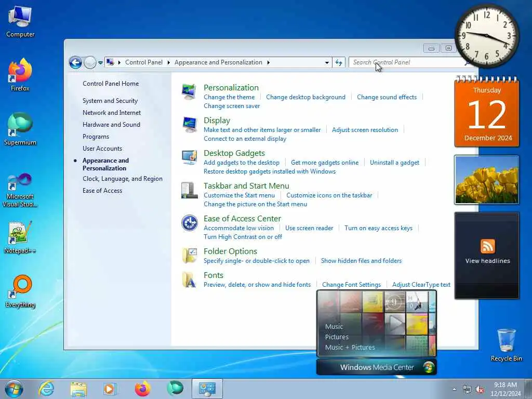Image resolution: width=532 pixels, height=399 pixels.
Task: Click Adjust screen resolution link
Action: click(x=365, y=129)
